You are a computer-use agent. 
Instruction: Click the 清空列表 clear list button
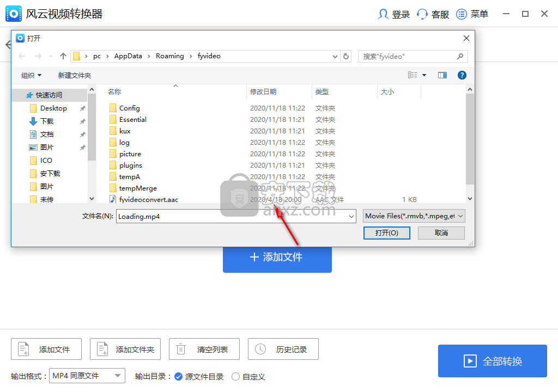tap(204, 350)
